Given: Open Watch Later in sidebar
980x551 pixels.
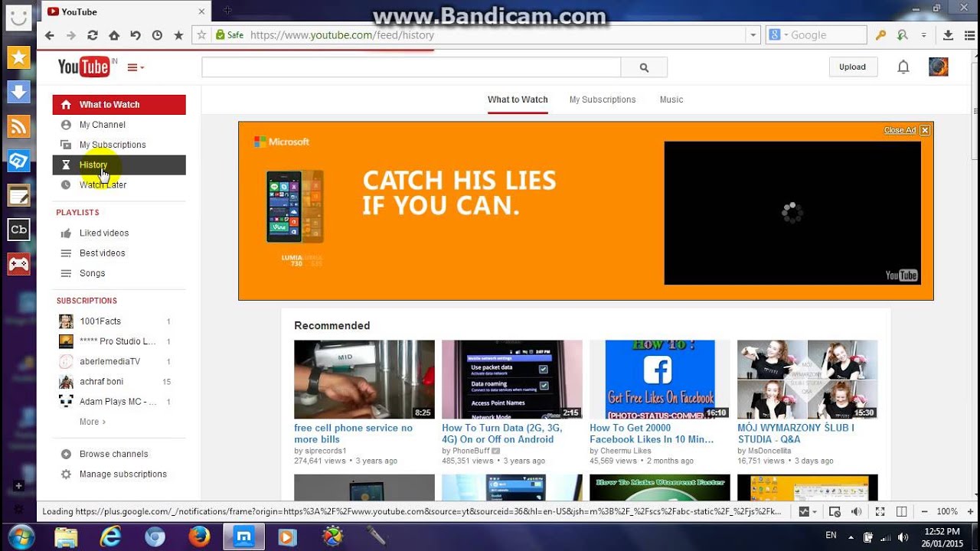Looking at the screenshot, I should pyautogui.click(x=119, y=184).
